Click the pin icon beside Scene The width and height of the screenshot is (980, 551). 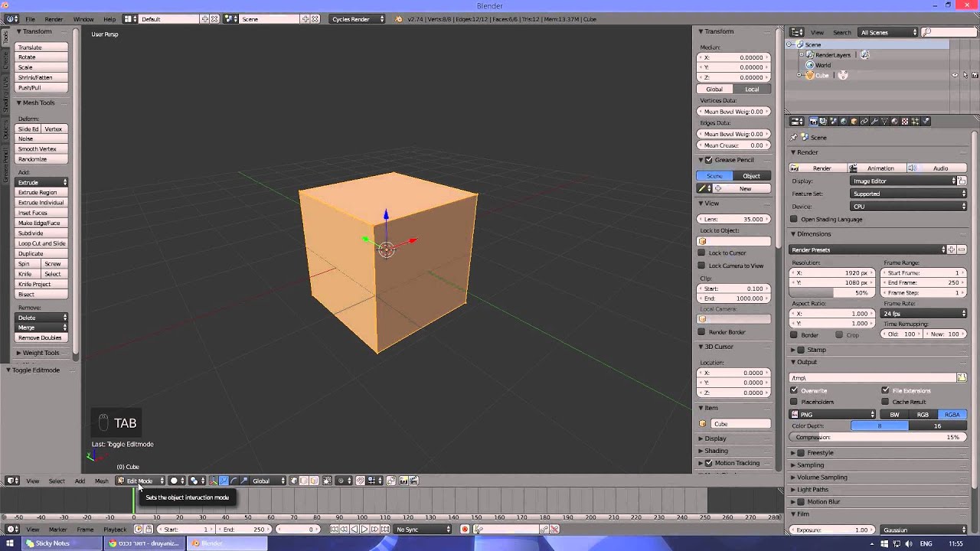pos(794,138)
